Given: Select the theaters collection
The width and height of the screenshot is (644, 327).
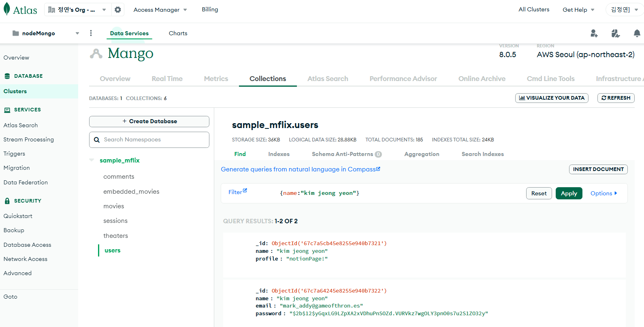Looking at the screenshot, I should click(x=115, y=236).
